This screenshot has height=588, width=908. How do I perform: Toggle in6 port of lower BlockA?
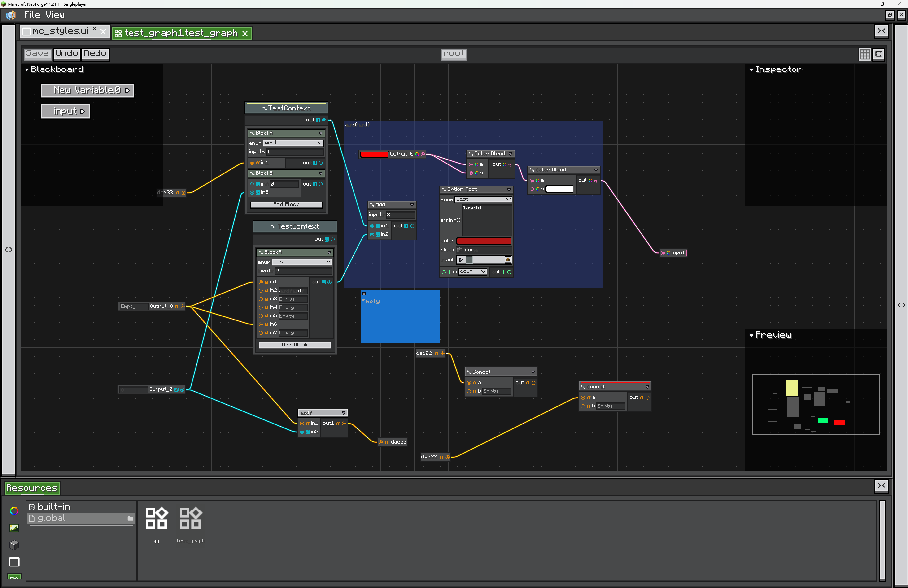pos(261,324)
